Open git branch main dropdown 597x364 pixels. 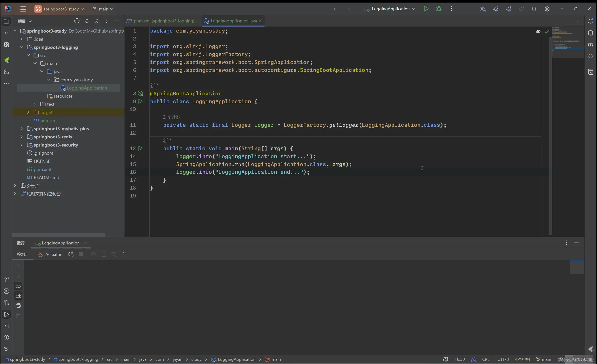click(x=102, y=9)
